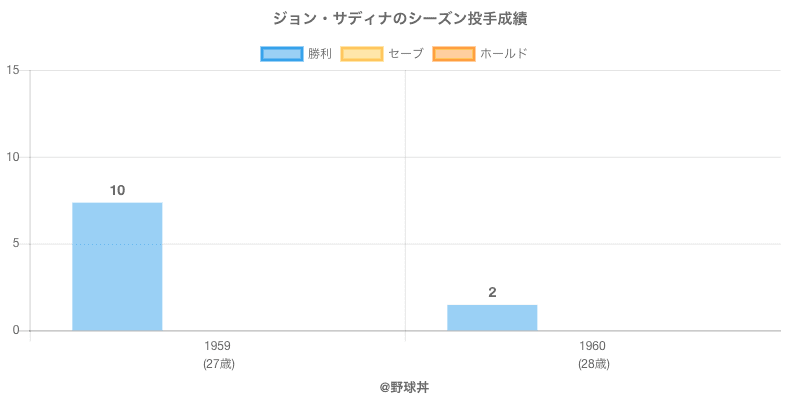Click the y-axis value 10
The height and width of the screenshot is (400, 800).
pyautogui.click(x=13, y=157)
